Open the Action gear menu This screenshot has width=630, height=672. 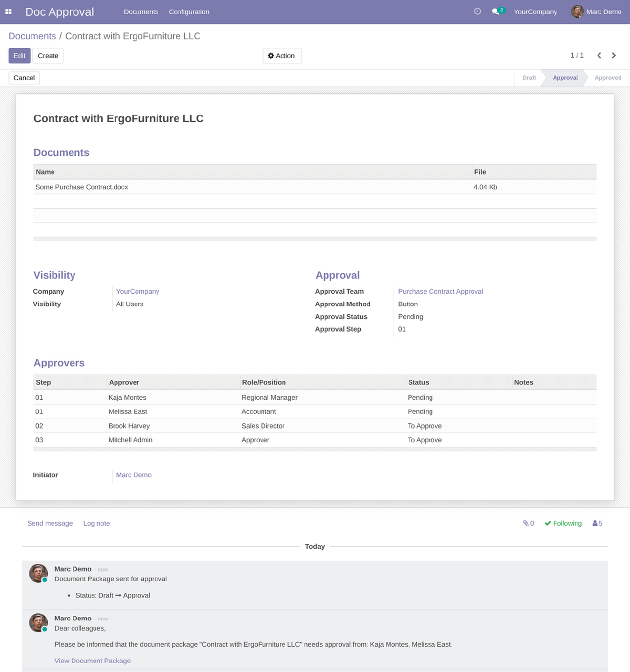pos(282,55)
